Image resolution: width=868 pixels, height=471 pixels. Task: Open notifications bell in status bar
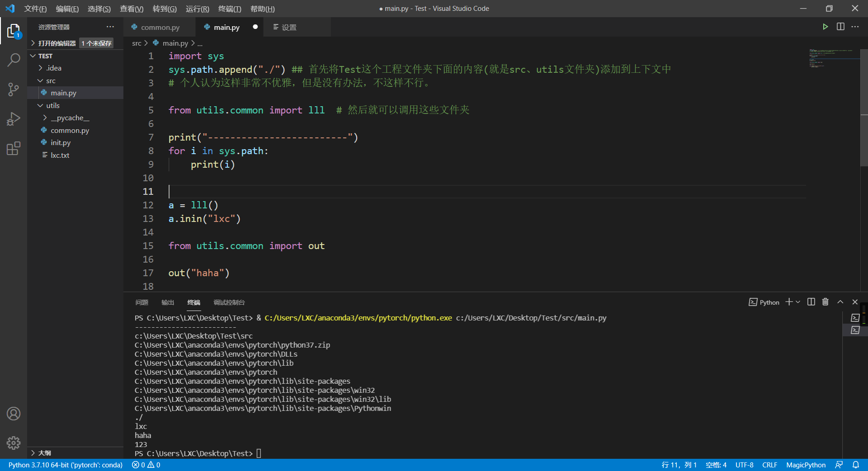856,465
